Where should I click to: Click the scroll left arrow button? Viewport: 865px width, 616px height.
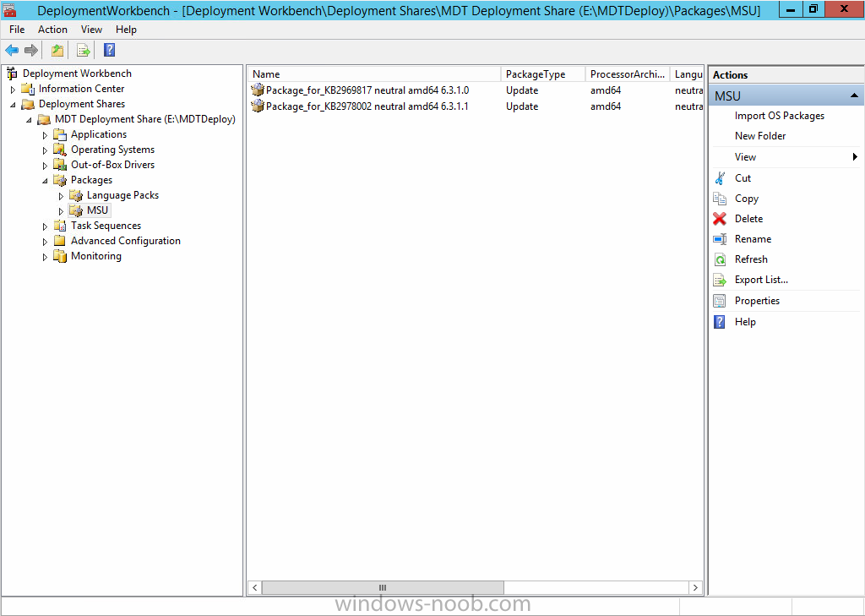tap(255, 588)
